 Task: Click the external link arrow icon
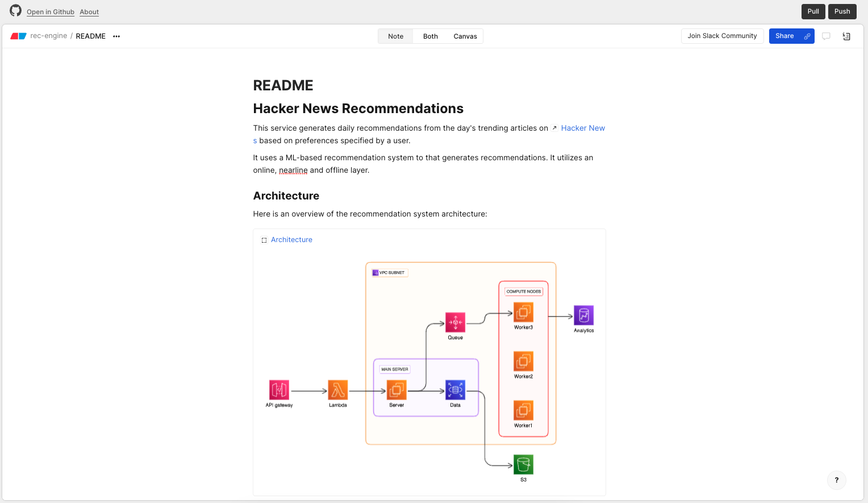554,128
